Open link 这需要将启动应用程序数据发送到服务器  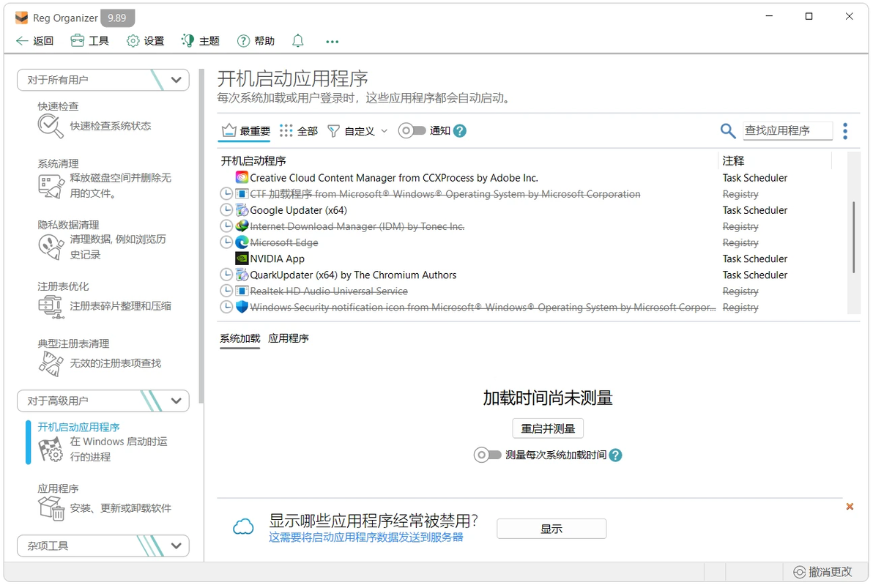click(365, 537)
